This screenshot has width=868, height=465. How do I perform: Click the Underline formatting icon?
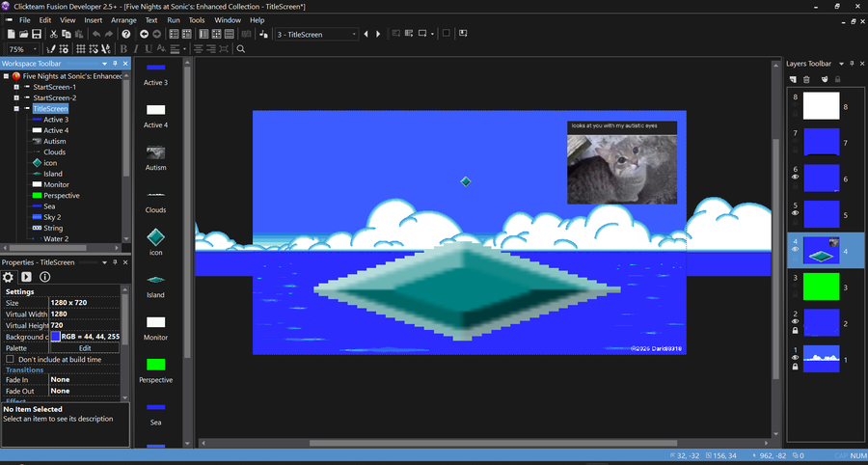click(x=149, y=48)
